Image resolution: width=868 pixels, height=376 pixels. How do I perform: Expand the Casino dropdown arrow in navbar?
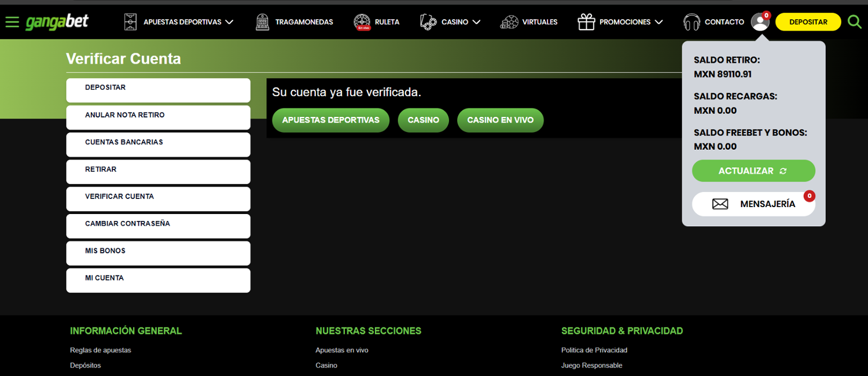pos(476,22)
